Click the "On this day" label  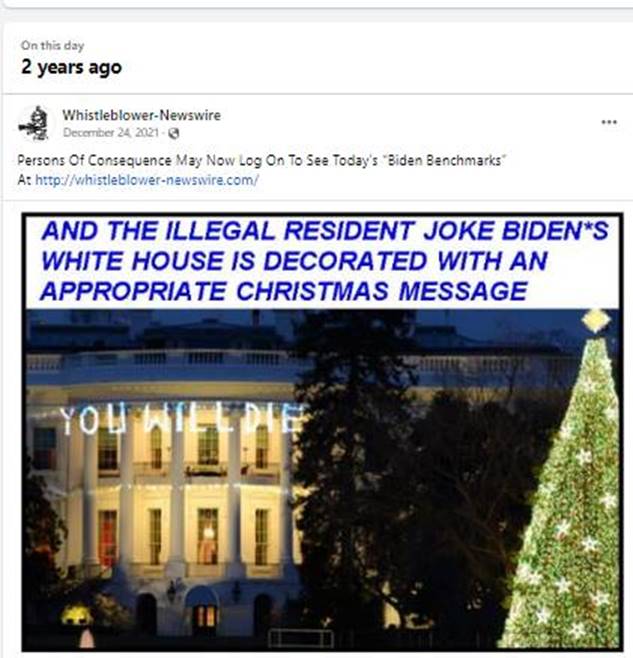pos(53,45)
